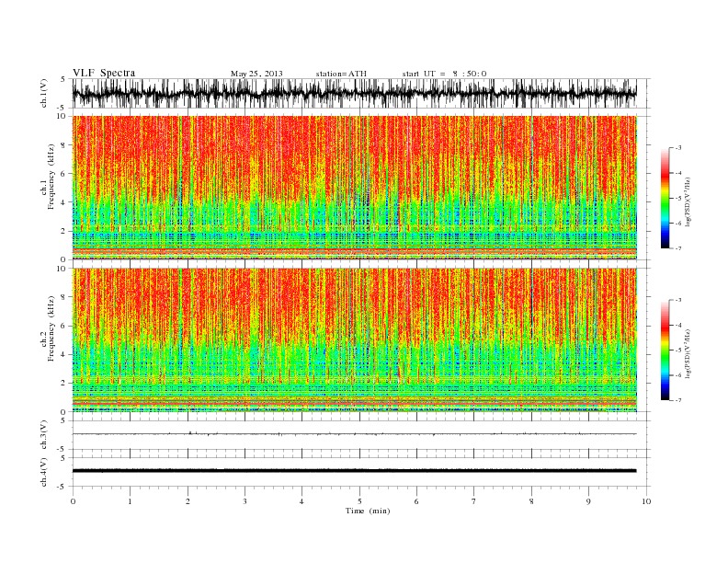The width and height of the screenshot is (728, 563).
Task: Click the "-7" value on ch.2 colorbar
Action: pos(678,400)
